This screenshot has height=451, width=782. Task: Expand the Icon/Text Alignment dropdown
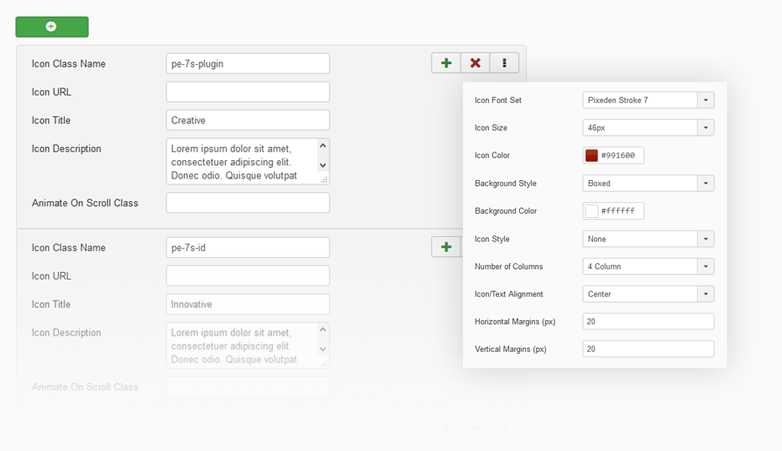647,294
